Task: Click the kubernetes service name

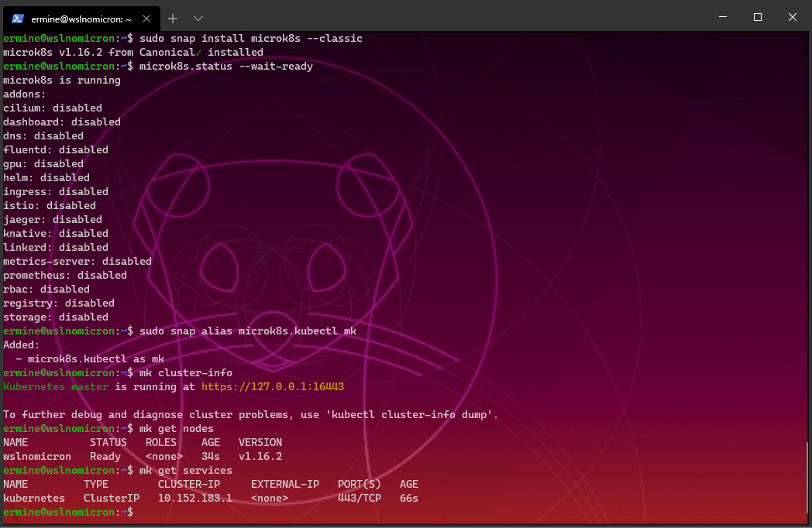Action: click(34, 498)
